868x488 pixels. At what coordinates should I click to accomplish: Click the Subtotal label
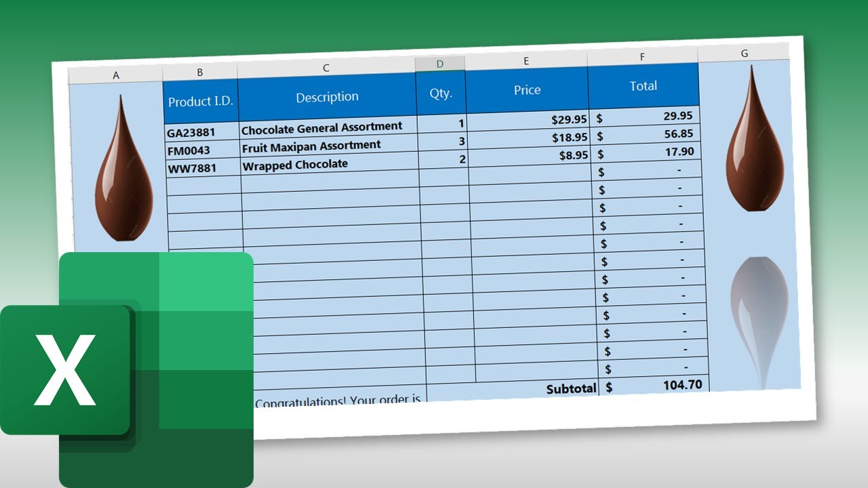pyautogui.click(x=572, y=388)
